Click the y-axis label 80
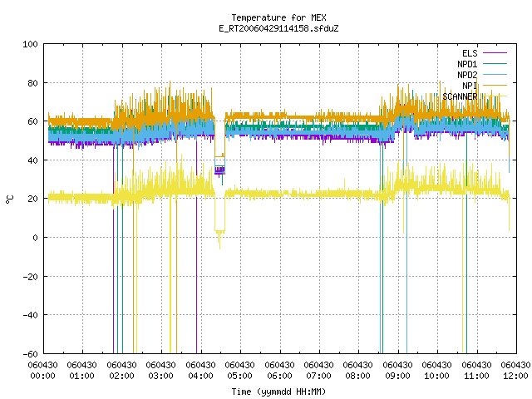The width and height of the screenshot is (532, 399). (32, 83)
